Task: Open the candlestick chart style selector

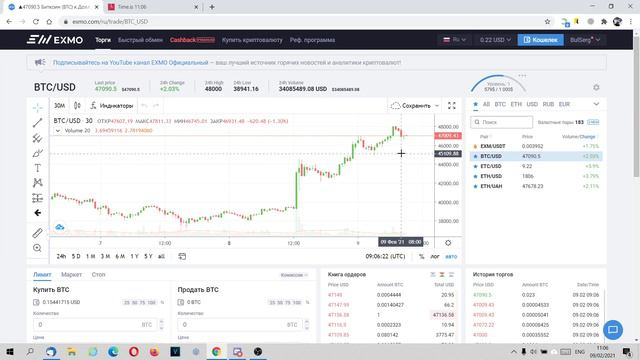Action: point(77,106)
